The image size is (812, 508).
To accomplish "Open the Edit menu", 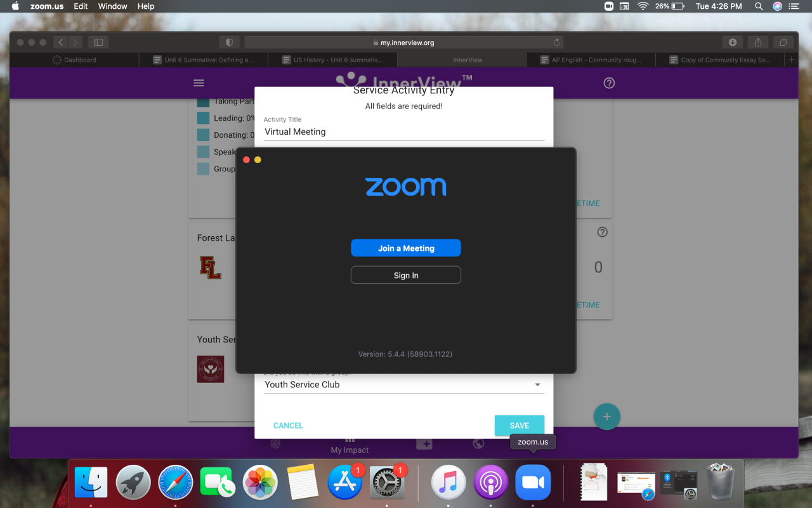I will (x=81, y=6).
